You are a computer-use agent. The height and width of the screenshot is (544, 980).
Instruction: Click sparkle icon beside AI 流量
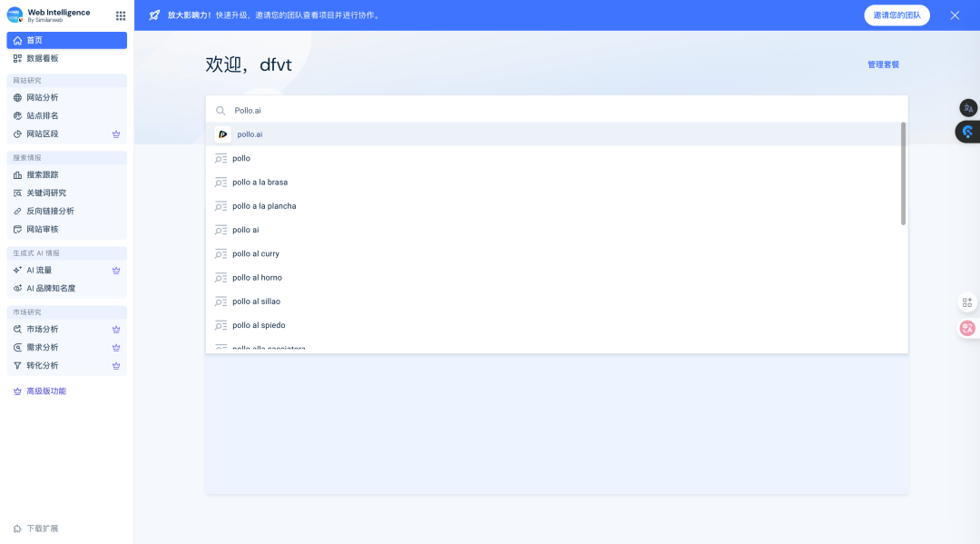tap(17, 270)
